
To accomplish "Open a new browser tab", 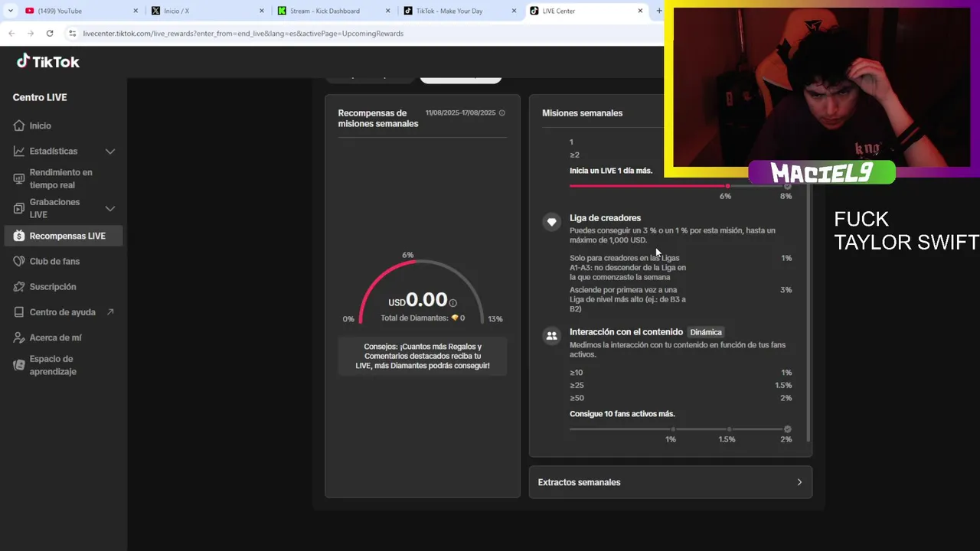I will (x=658, y=11).
